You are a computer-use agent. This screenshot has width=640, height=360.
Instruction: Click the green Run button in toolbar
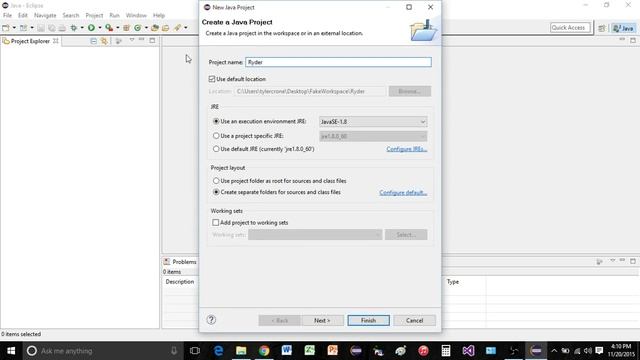(x=91, y=28)
